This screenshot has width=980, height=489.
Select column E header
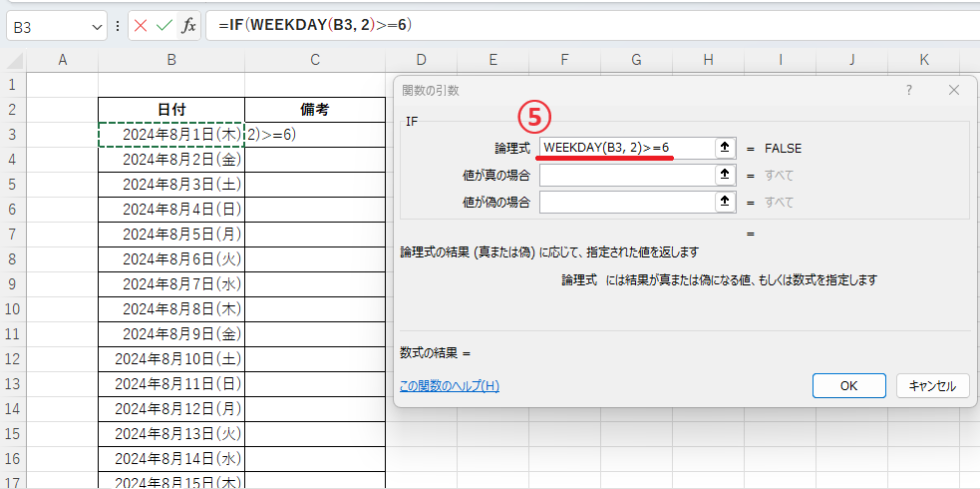coord(493,60)
